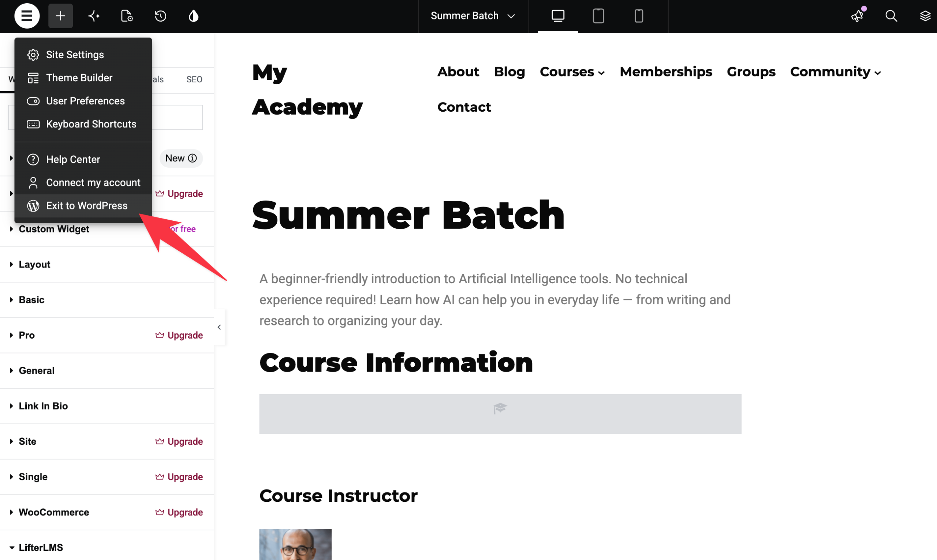
Task: Click the Connect my account person icon
Action: click(x=33, y=183)
